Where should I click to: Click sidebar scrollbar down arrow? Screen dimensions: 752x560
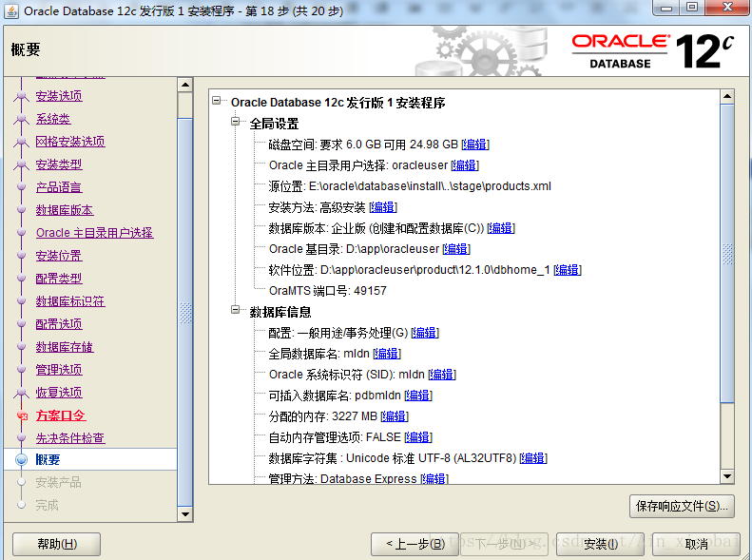[185, 514]
